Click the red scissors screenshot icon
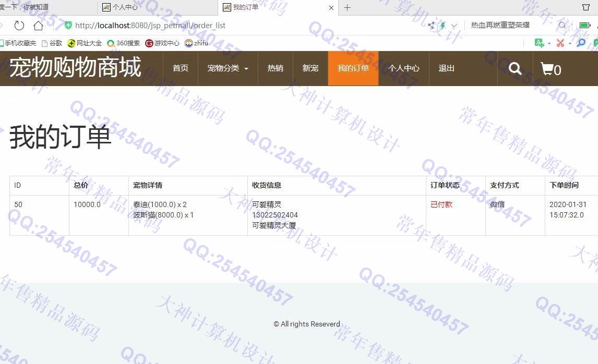This screenshot has width=598, height=364. coord(560,43)
